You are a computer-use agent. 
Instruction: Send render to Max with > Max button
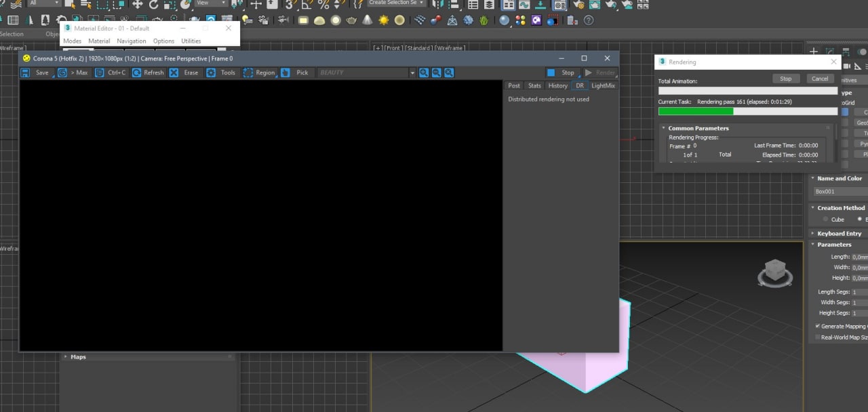click(x=73, y=73)
